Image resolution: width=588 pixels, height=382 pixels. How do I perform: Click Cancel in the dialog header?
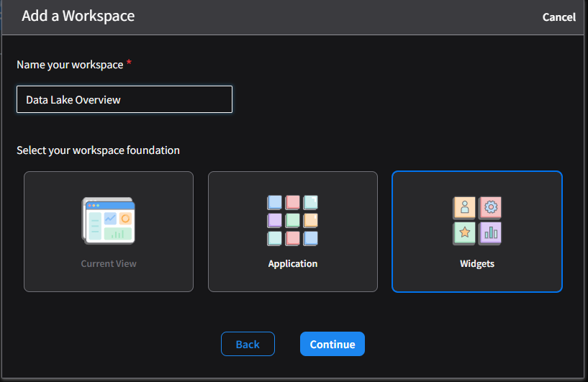(x=558, y=17)
